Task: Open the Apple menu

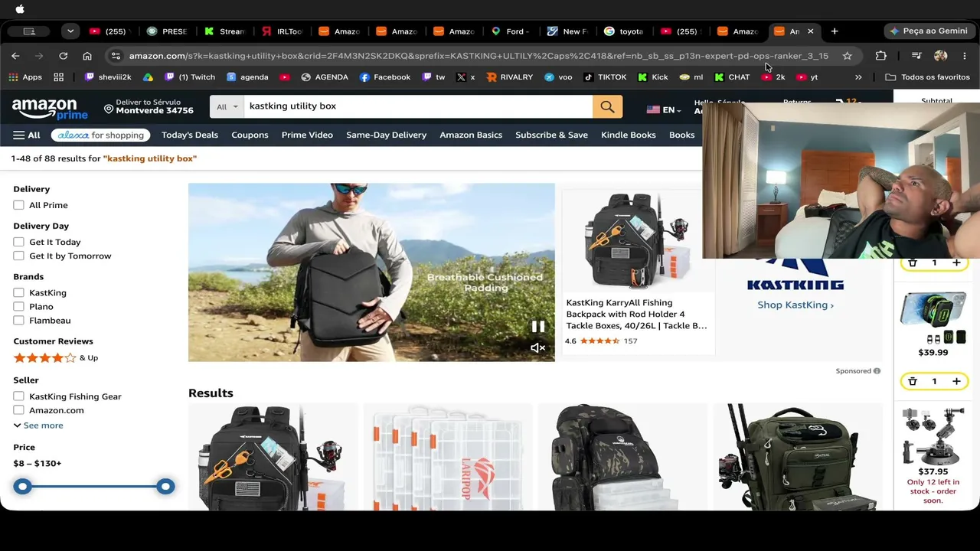Action: pos(20,9)
